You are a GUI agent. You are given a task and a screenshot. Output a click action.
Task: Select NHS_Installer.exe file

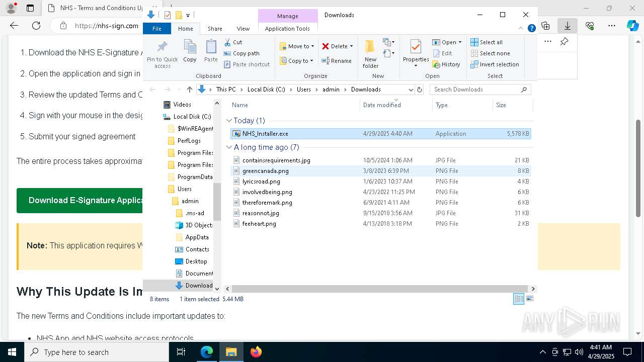point(380,134)
